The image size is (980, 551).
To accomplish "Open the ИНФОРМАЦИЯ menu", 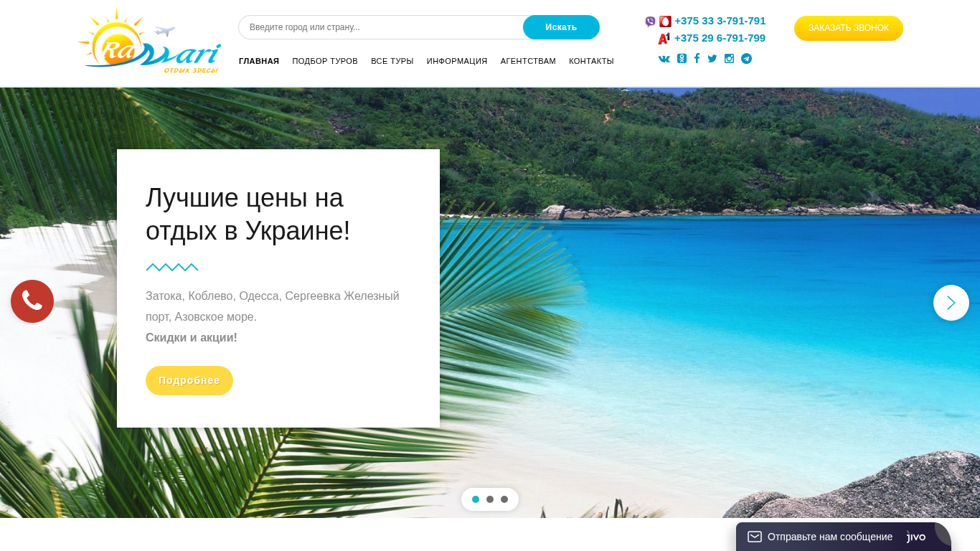I will click(457, 61).
